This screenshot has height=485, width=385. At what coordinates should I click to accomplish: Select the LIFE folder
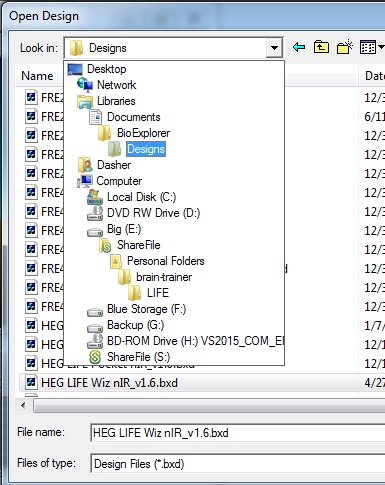click(158, 293)
